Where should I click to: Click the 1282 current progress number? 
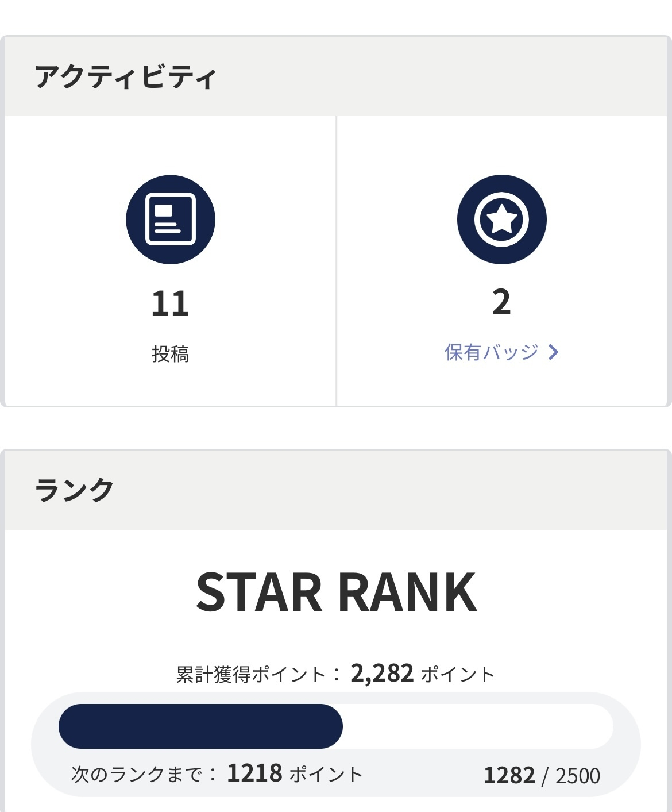pos(509,776)
